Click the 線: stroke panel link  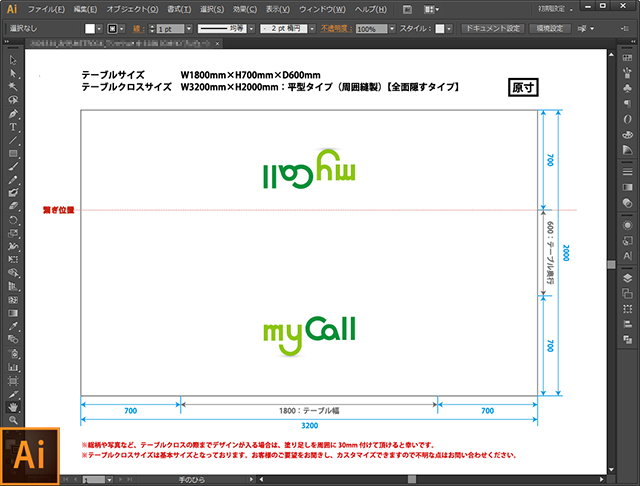pyautogui.click(x=139, y=29)
